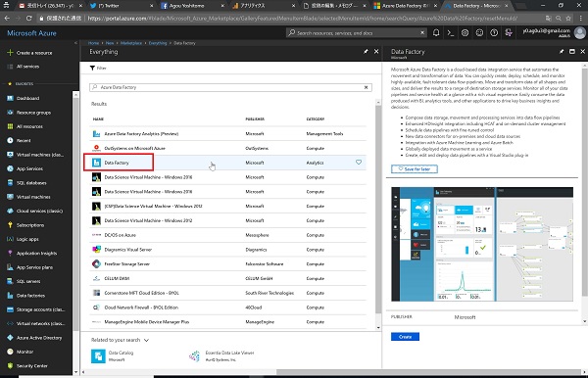The width and height of the screenshot is (588, 378).
Task: Open portal settings gear icon
Action: click(465, 33)
